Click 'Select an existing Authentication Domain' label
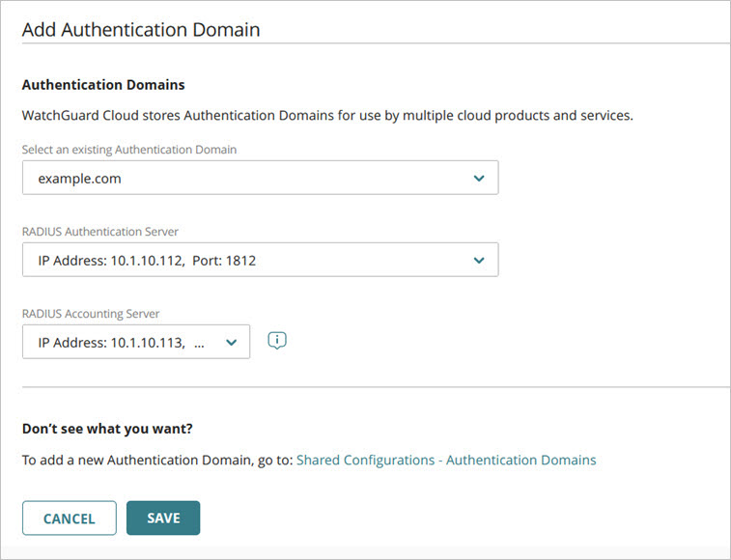 point(129,150)
